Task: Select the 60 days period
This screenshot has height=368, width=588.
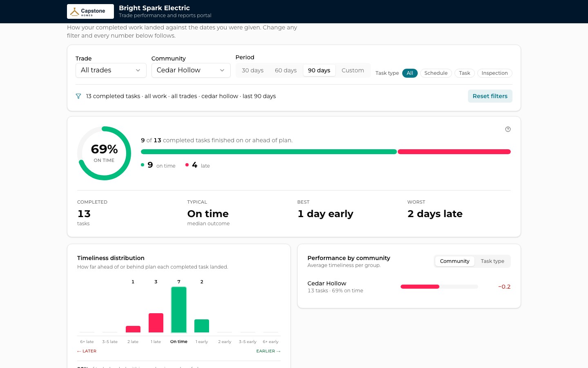Action: pos(286,70)
